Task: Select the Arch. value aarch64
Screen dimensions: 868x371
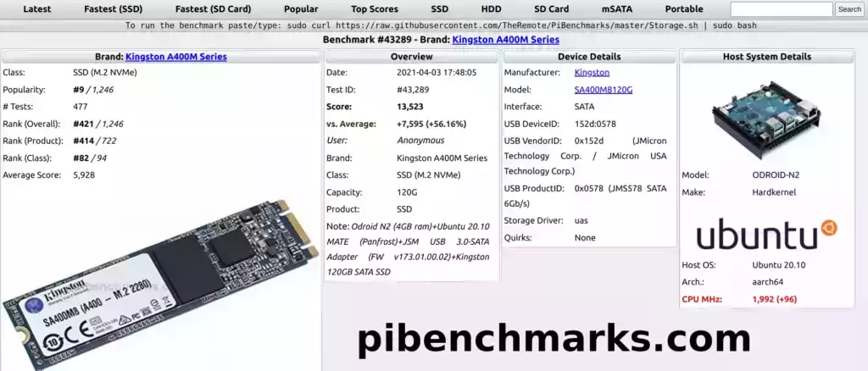Action: coord(768,282)
